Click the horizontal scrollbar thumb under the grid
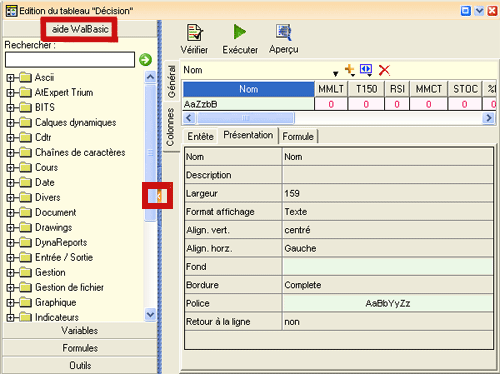This screenshot has height=374, width=500. (246, 118)
